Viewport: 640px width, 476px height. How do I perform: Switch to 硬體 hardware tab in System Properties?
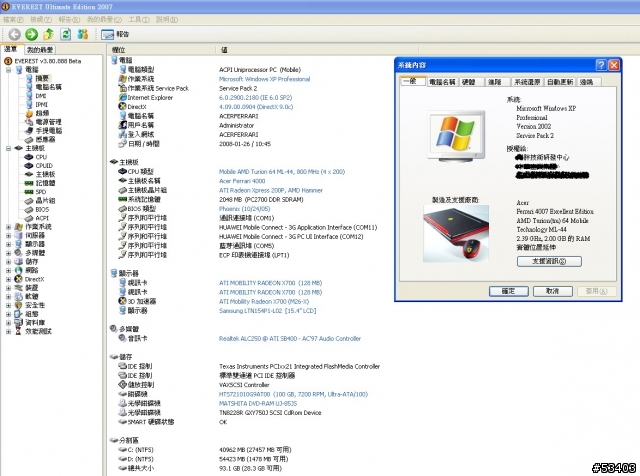(x=469, y=82)
